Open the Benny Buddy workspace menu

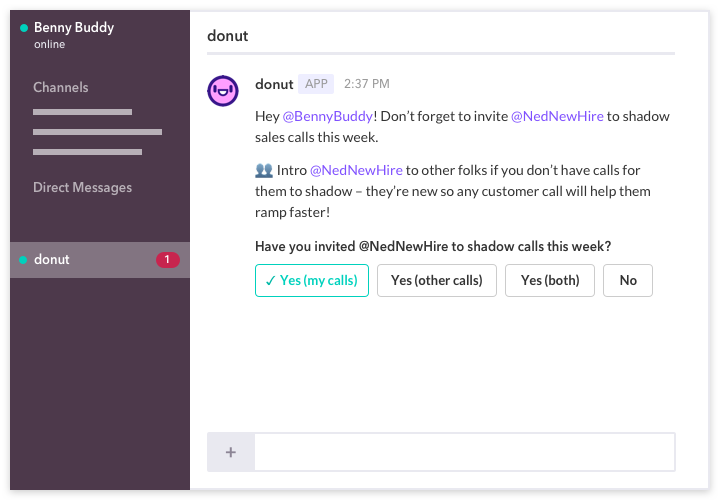[x=74, y=28]
